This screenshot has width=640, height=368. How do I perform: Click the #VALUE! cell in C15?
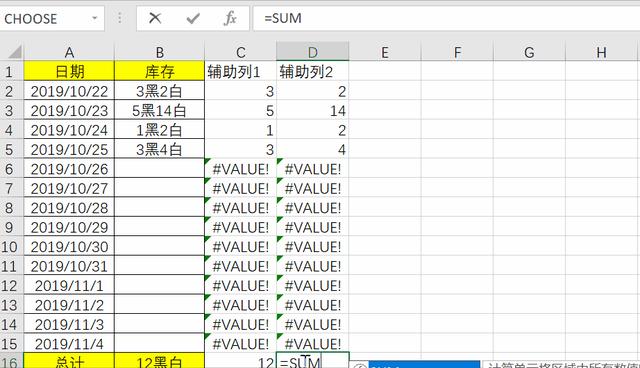[241, 344]
